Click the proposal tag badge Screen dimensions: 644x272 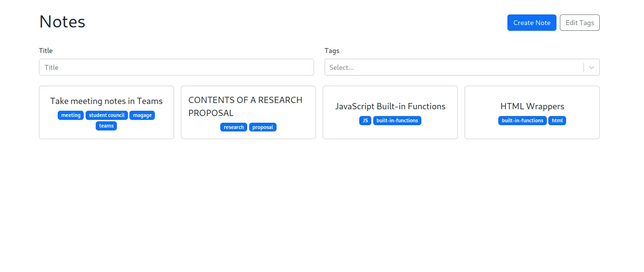263,127
